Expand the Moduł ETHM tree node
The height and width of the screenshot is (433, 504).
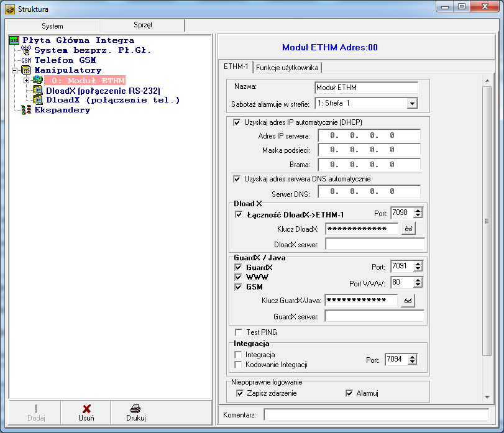pos(26,81)
